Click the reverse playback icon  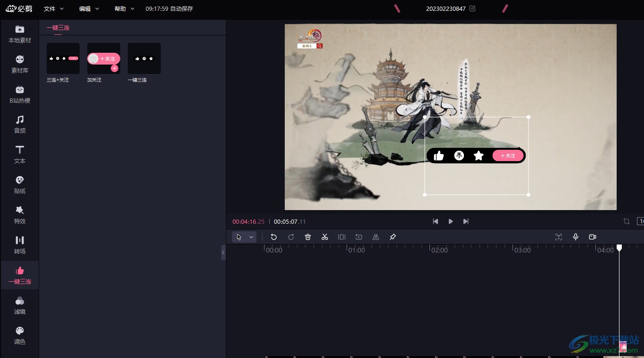pyautogui.click(x=359, y=237)
